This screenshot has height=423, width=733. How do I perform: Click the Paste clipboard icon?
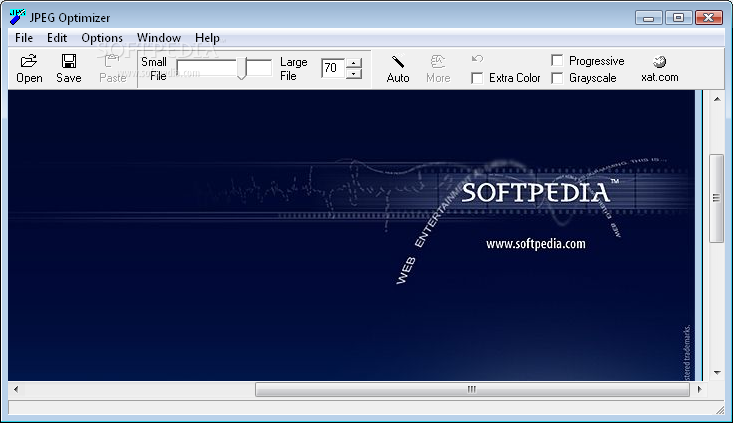tap(112, 61)
